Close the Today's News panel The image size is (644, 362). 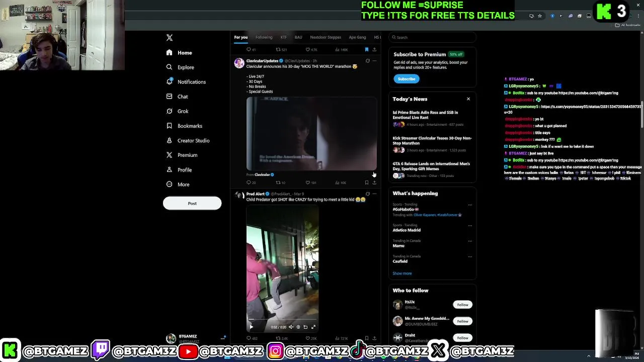[x=468, y=99]
